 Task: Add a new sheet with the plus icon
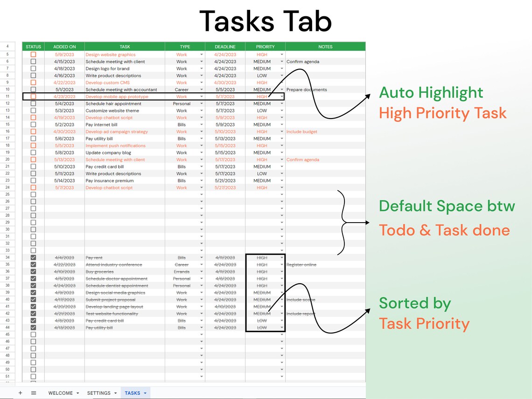coord(20,392)
